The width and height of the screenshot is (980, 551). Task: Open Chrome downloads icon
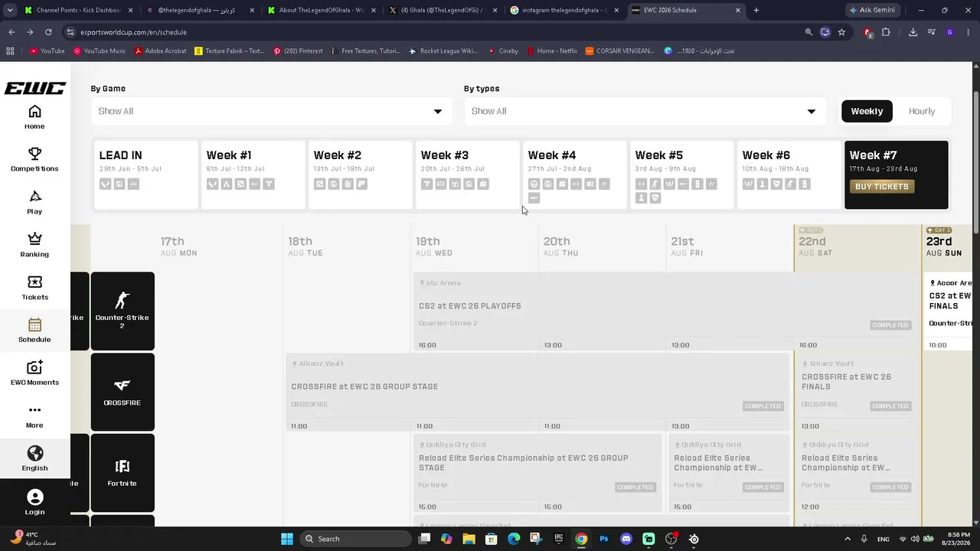[913, 32]
